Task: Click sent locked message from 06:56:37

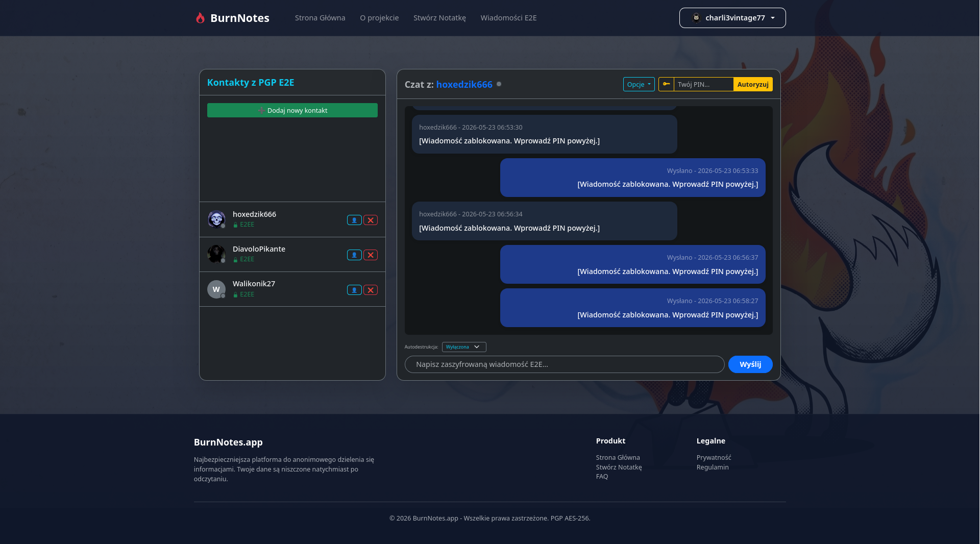Action: (x=633, y=264)
